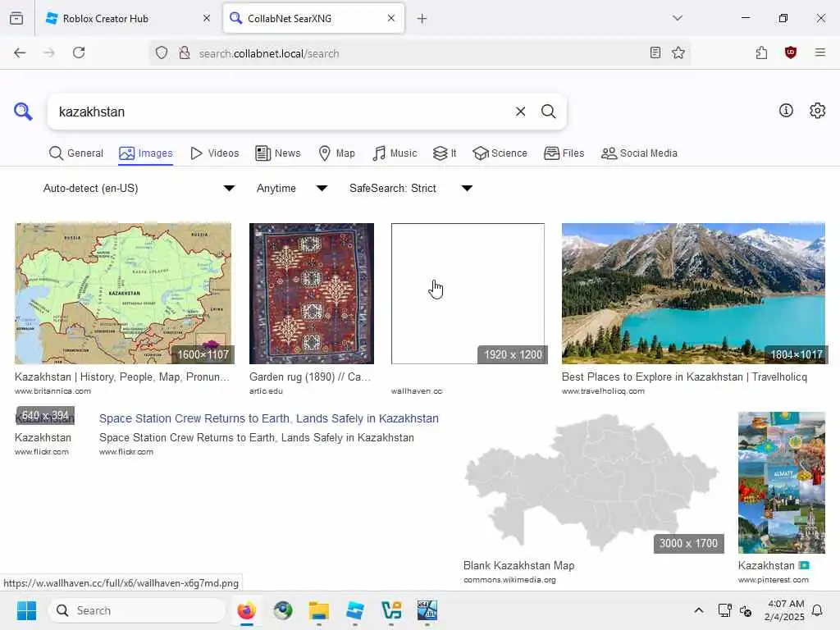Select the Social Media category
Screen dimensions: 840x630
639,153
